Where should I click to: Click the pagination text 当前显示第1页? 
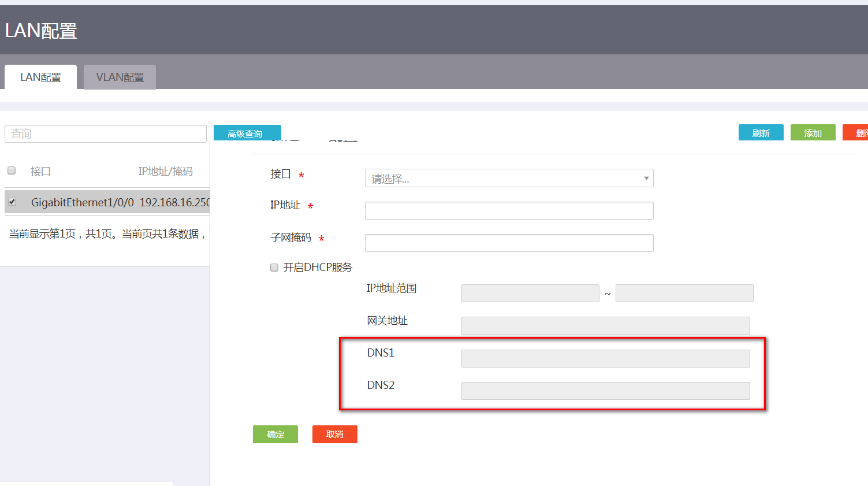42,233
